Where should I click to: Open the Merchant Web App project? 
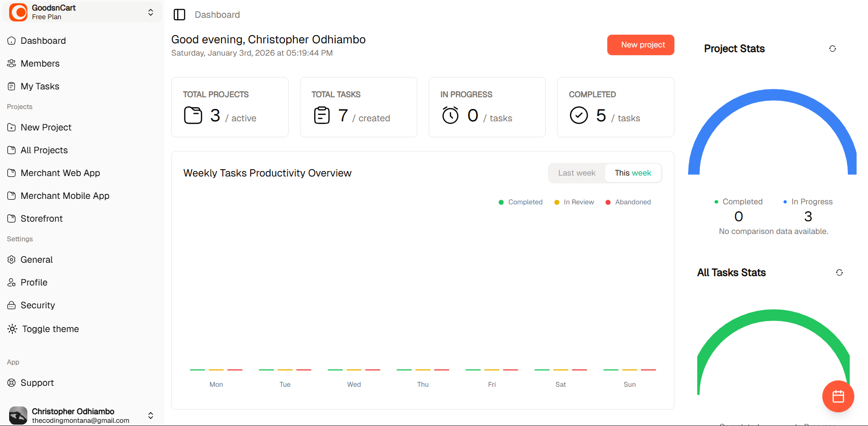[60, 173]
